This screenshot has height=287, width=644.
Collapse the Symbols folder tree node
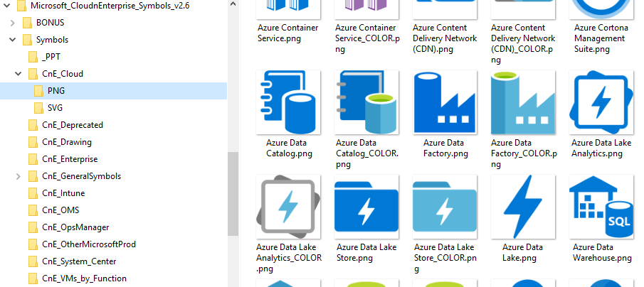[x=12, y=40]
